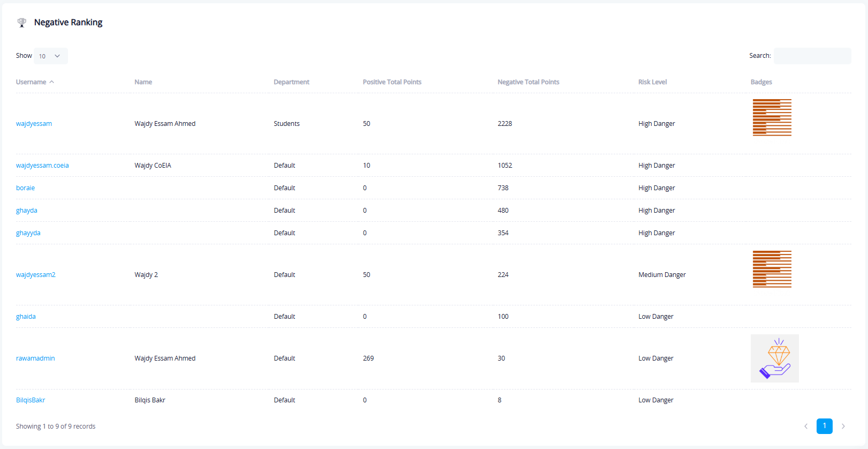Screen dimensions: 868x449
Task: Click the badge image in wajdyessam row
Action: point(772,117)
